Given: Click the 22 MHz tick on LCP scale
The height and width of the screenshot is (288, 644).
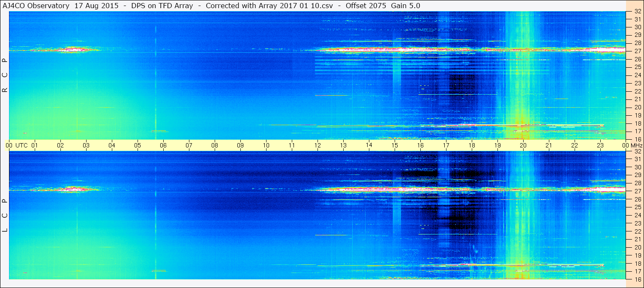Looking at the screenshot, I should click(638, 231).
